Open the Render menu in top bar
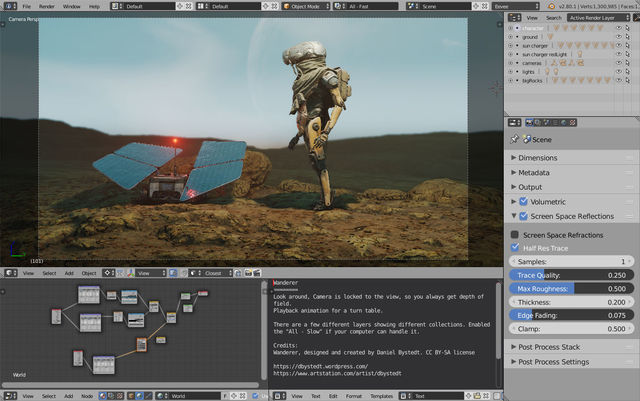The width and height of the screenshot is (640, 401). [x=47, y=6]
